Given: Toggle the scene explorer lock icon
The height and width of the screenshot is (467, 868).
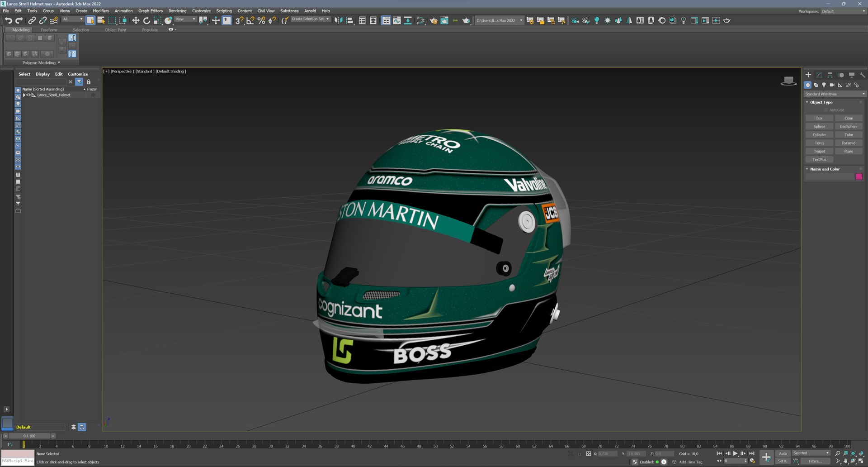Looking at the screenshot, I should pyautogui.click(x=89, y=82).
